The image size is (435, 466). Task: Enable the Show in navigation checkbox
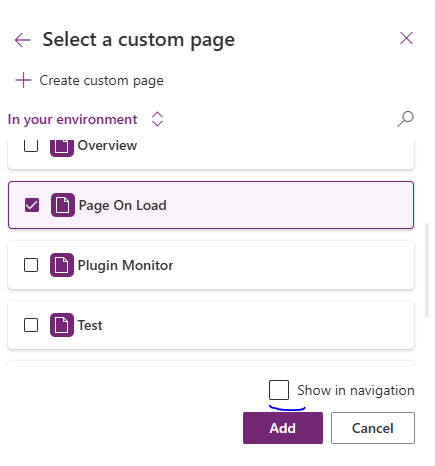(x=279, y=390)
